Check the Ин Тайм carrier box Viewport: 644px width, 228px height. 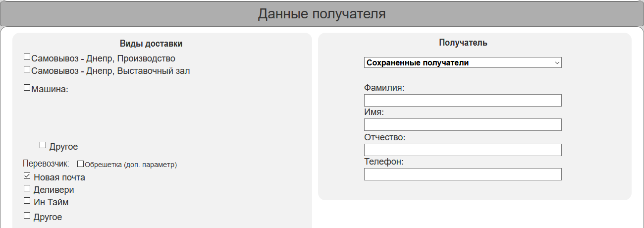(x=27, y=201)
